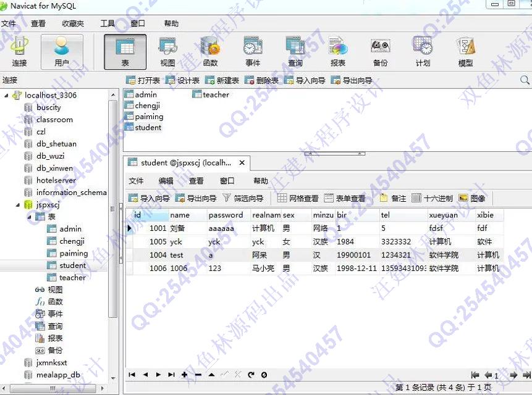Click the 十六进制 (Hex) toolbar button
This screenshot has height=395, width=532.
(432, 198)
